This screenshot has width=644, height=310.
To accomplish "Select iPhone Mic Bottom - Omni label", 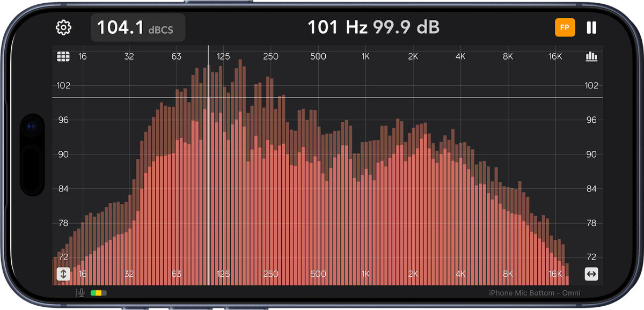I will coord(535,293).
